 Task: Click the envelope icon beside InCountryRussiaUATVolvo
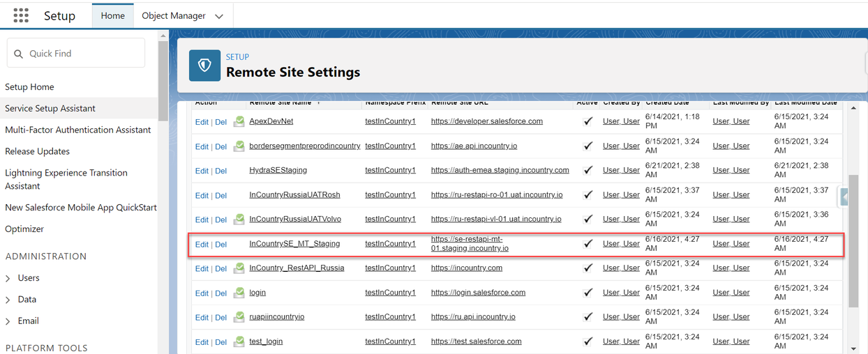click(239, 219)
